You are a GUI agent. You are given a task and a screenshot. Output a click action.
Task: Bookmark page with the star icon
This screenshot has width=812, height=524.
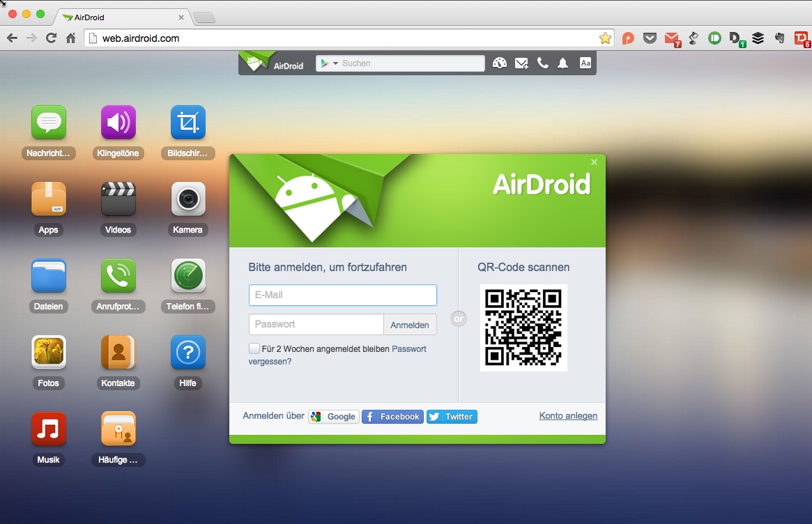click(605, 38)
